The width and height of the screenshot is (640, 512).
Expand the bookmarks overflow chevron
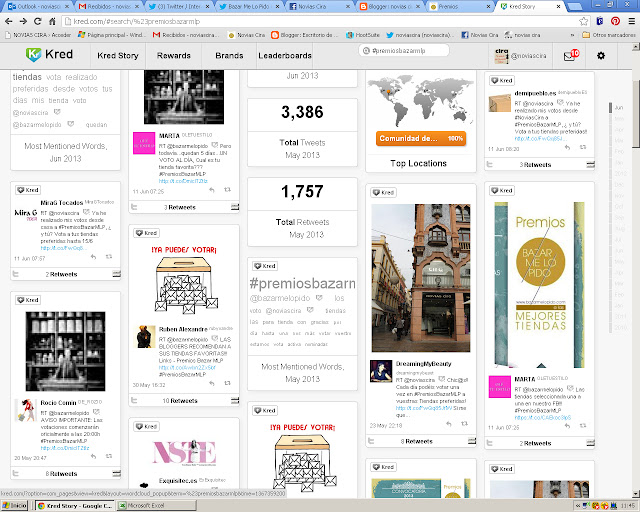click(x=572, y=35)
